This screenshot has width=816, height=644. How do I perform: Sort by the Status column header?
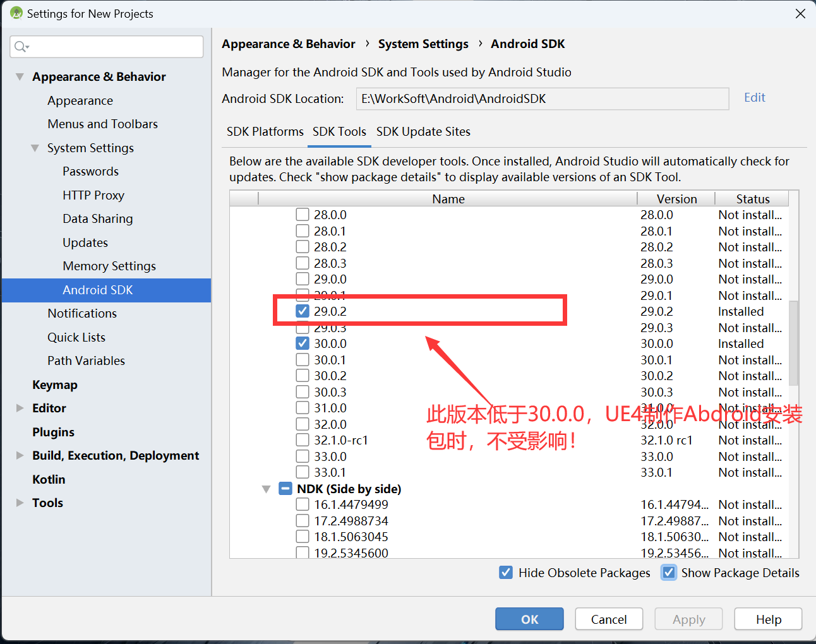click(x=752, y=199)
